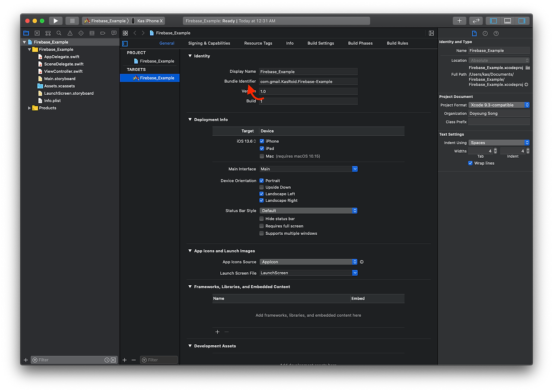Screen dimensions: 553x392
Task: Click the code review arrows button
Action: 476,21
